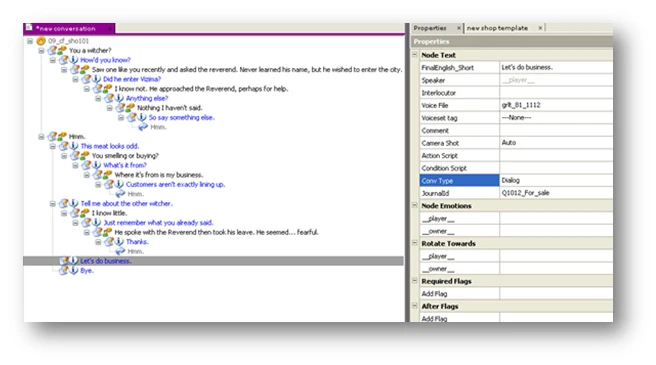Click Add Flag value under Required Flags
This screenshot has height=365, width=656.
pos(556,293)
